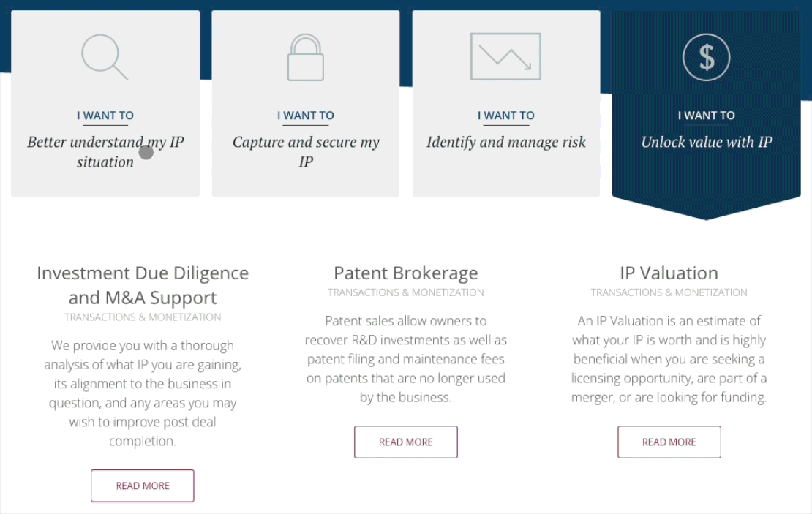The width and height of the screenshot is (812, 514).
Task: Open the 'IP Valuation' heading
Action: (x=668, y=273)
